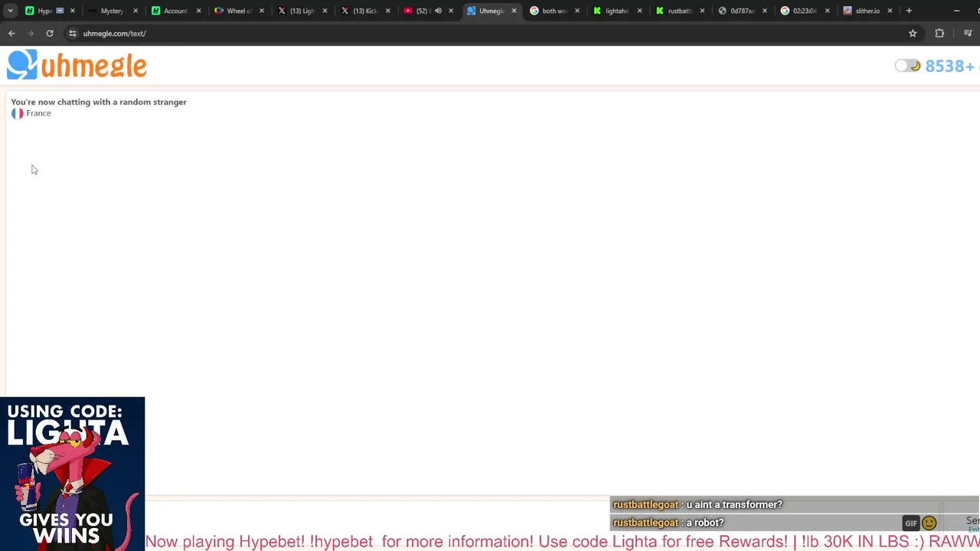Click rustbattlegoat name in robot message

pyautogui.click(x=645, y=523)
